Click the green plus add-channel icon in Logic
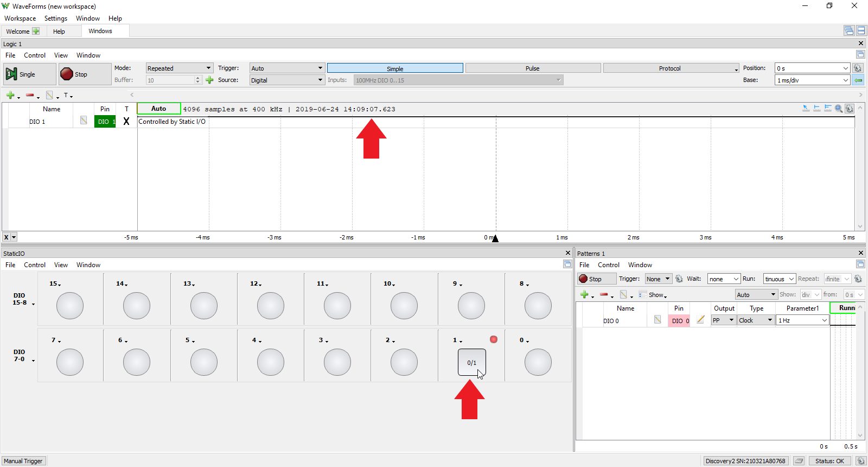Viewport: 868px width, 467px height. tap(10, 96)
